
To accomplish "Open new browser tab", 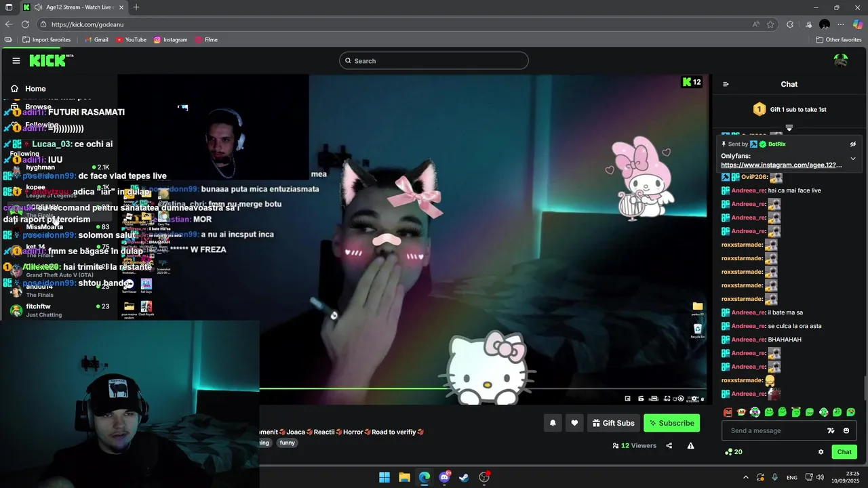I will tap(136, 7).
